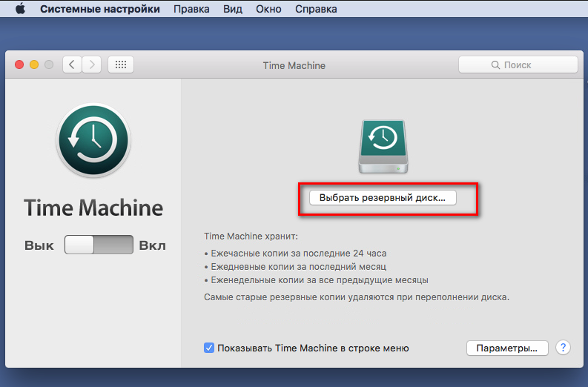
Task: Click Выбрать резервный диск button
Action: [383, 198]
